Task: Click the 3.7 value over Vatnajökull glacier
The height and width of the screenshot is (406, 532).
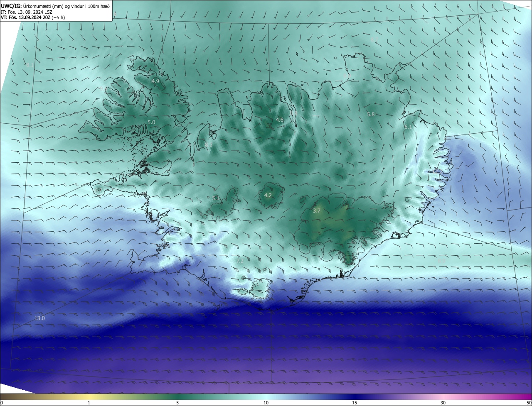Action: [317, 211]
